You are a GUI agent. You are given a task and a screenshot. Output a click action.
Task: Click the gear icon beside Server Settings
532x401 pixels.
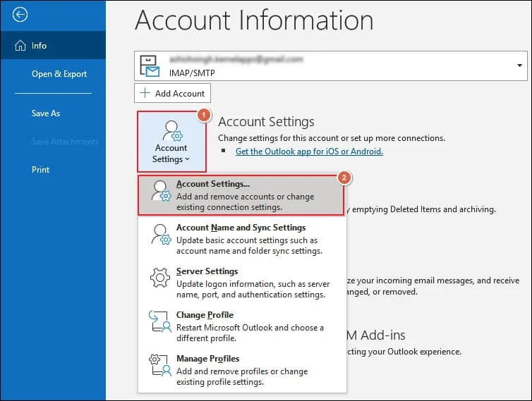[x=160, y=278]
